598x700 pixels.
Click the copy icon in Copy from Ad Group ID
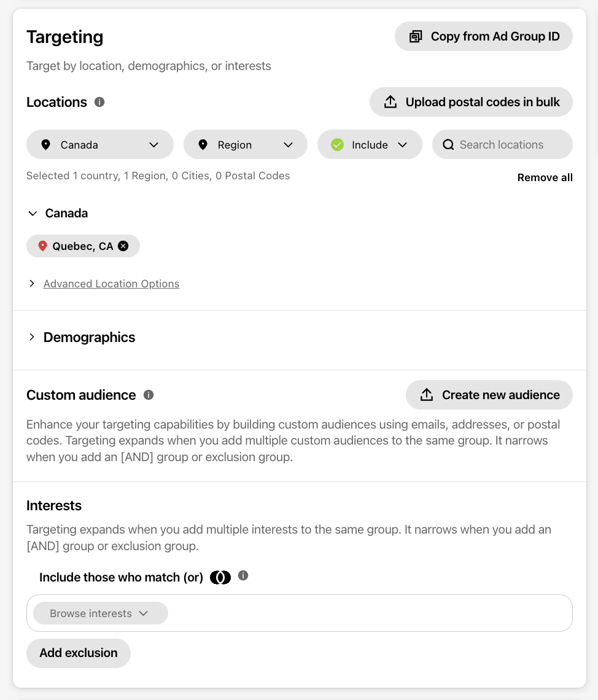click(416, 37)
